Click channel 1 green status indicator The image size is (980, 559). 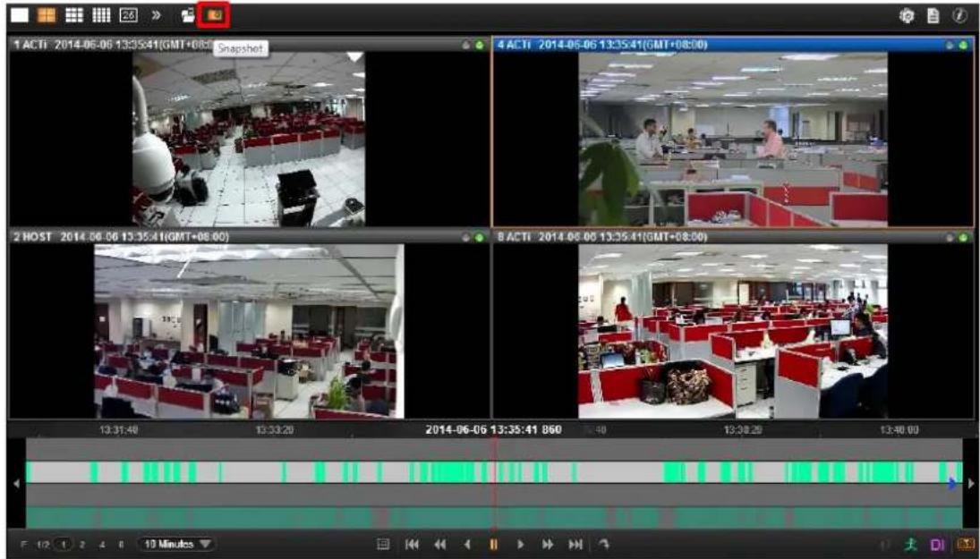point(480,45)
